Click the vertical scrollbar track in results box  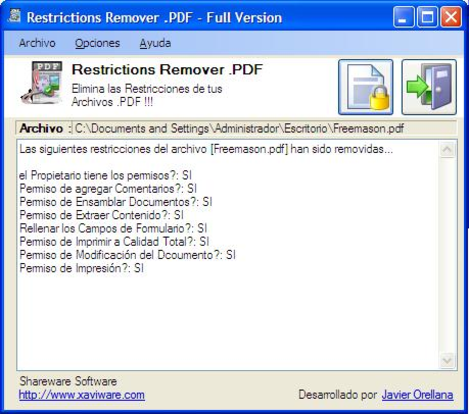447,255
